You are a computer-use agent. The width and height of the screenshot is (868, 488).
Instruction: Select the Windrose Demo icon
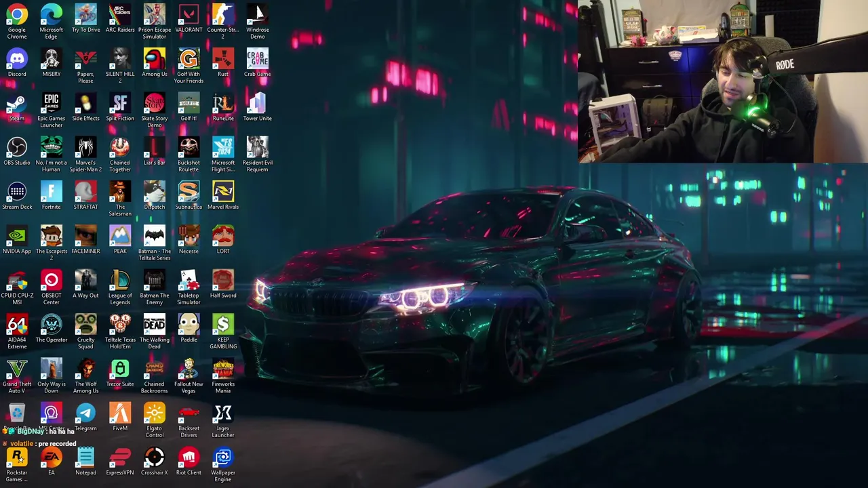pos(258,15)
